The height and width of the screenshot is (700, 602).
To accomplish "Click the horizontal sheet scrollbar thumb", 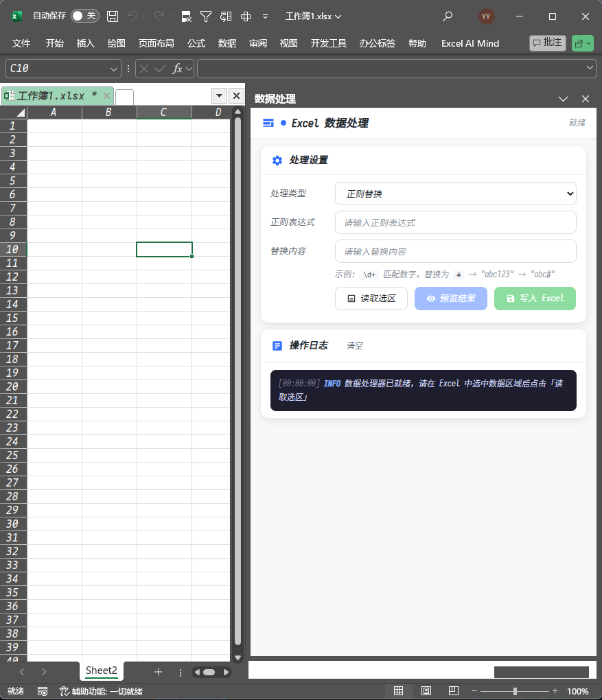I will pyautogui.click(x=209, y=672).
